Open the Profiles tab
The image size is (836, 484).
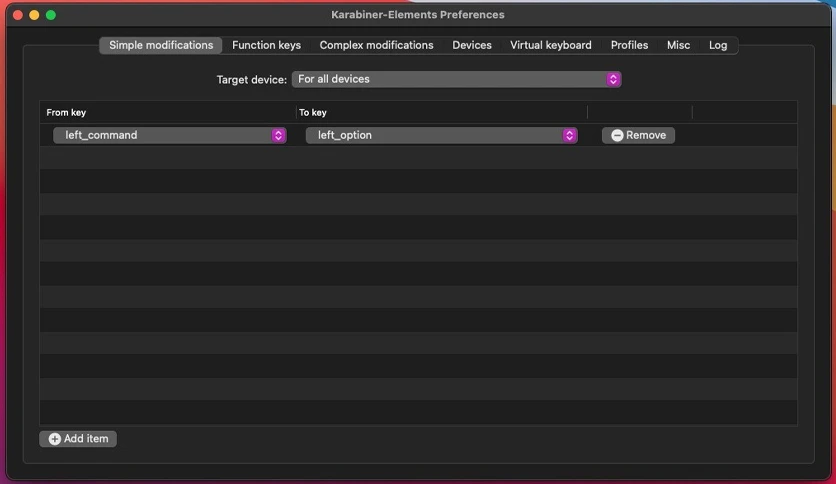point(629,45)
